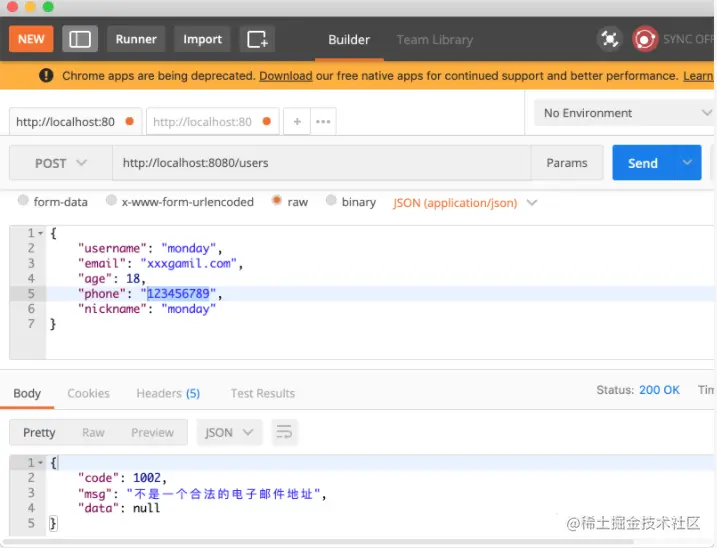Click the age value 18
This screenshot has height=548, width=717.
click(x=133, y=278)
